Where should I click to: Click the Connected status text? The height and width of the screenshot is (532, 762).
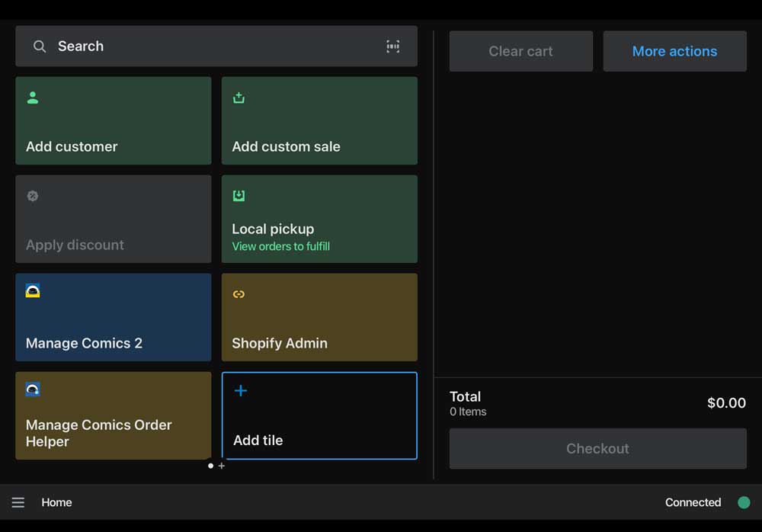[693, 502]
